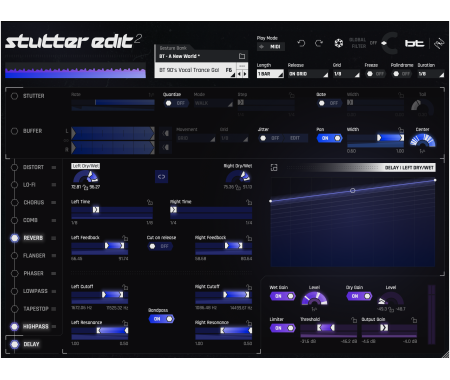Screen dimensions: 450x380
Task: Click the lock icon for Right Feedback
Action: 249,238
